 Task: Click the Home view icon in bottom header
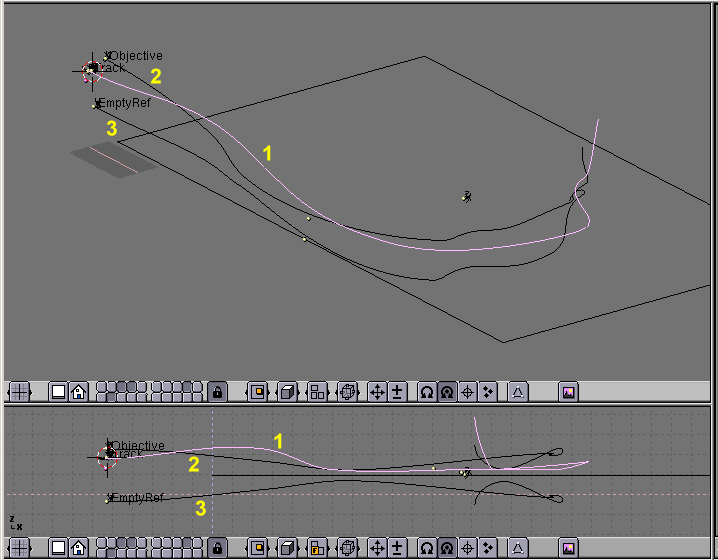[78, 547]
